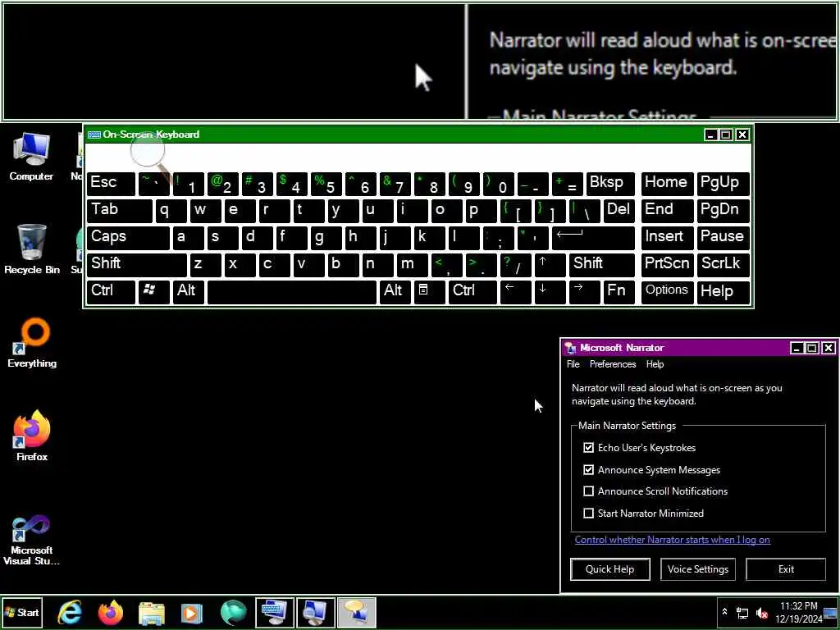The height and width of the screenshot is (630, 840).
Task: Open the Firefox desktop shortcut
Action: tap(32, 436)
